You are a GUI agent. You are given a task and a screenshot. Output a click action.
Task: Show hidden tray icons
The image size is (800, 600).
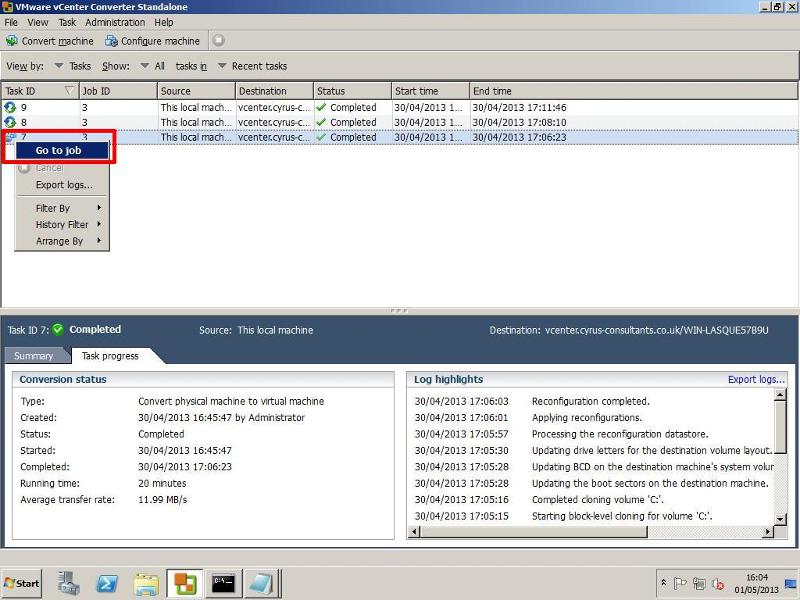pyautogui.click(x=663, y=582)
